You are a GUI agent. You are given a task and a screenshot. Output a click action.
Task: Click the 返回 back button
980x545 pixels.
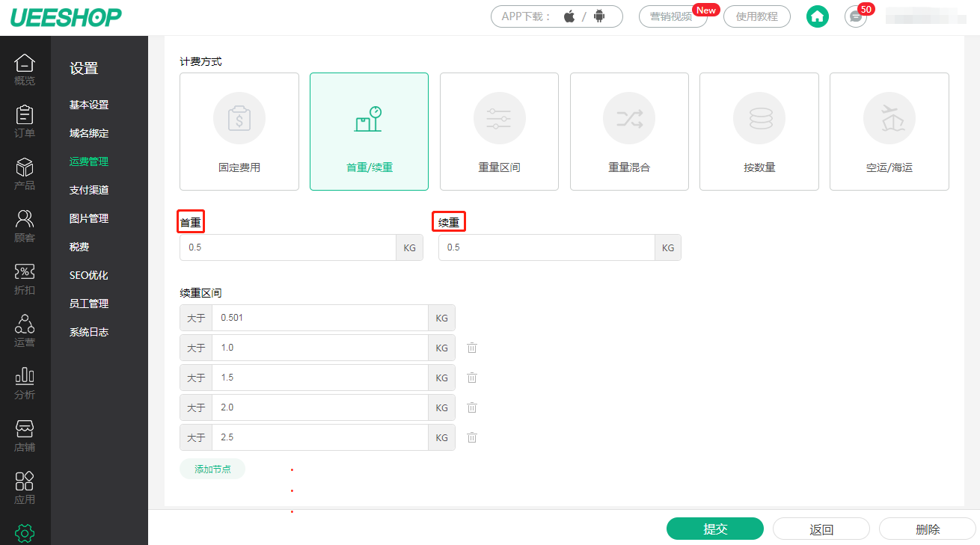(821, 529)
